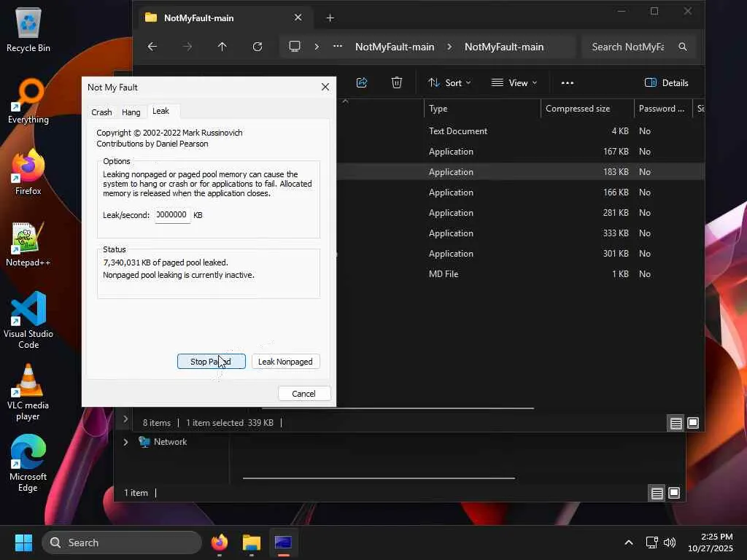Select the MD File row
The width and height of the screenshot is (747, 560).
520,274
